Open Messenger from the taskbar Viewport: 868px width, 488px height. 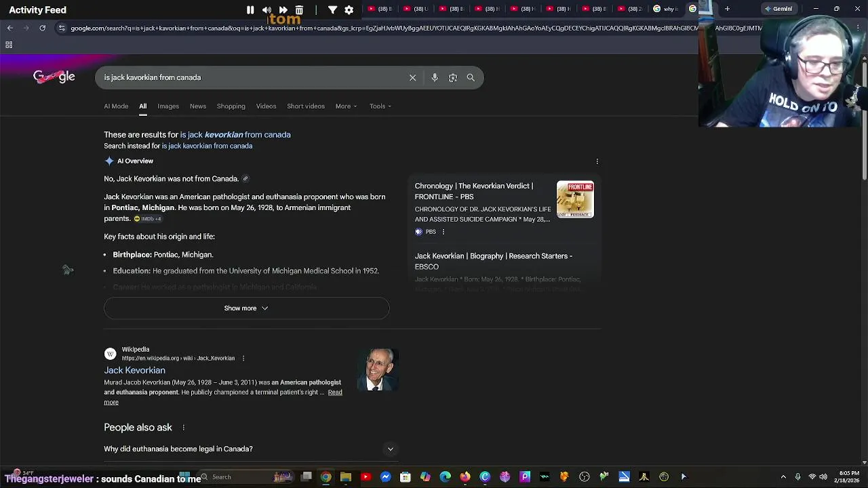tap(385, 477)
